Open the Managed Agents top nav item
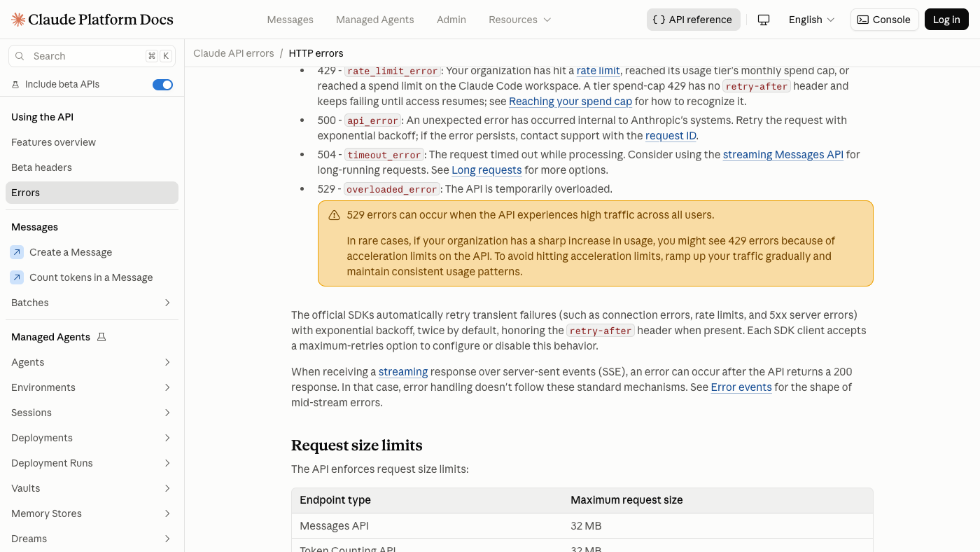 point(374,20)
